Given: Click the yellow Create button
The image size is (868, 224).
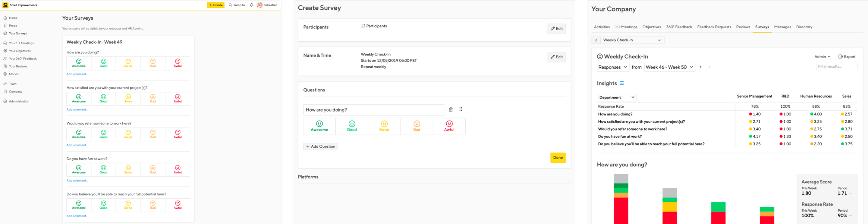Looking at the screenshot, I should click(x=216, y=5).
